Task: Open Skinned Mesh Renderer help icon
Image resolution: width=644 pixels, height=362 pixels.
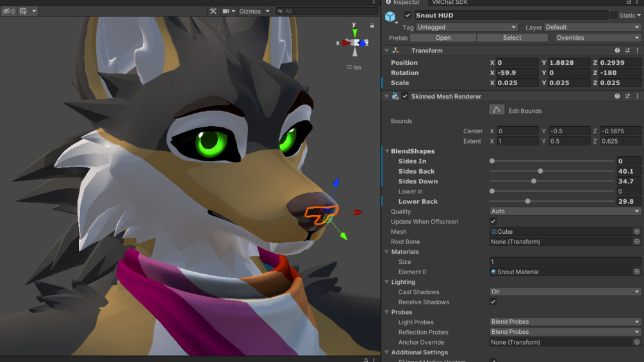Action: 617,97
